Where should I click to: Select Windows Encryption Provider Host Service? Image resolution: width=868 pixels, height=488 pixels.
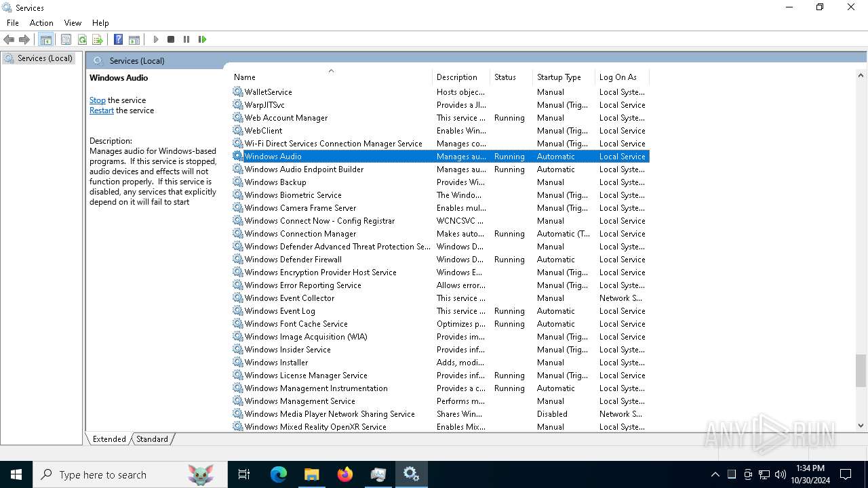(x=440, y=272)
